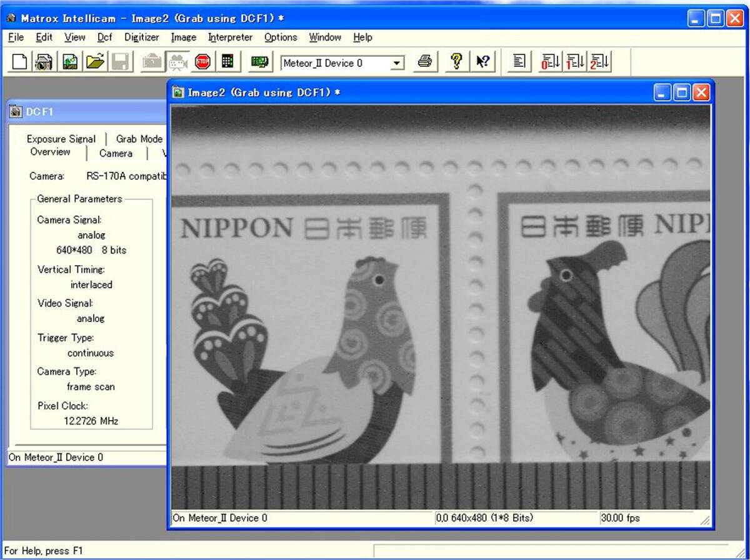Click the Matrox Intellicam app title icon
Screen dimensions: 750x560
pos(12,18)
